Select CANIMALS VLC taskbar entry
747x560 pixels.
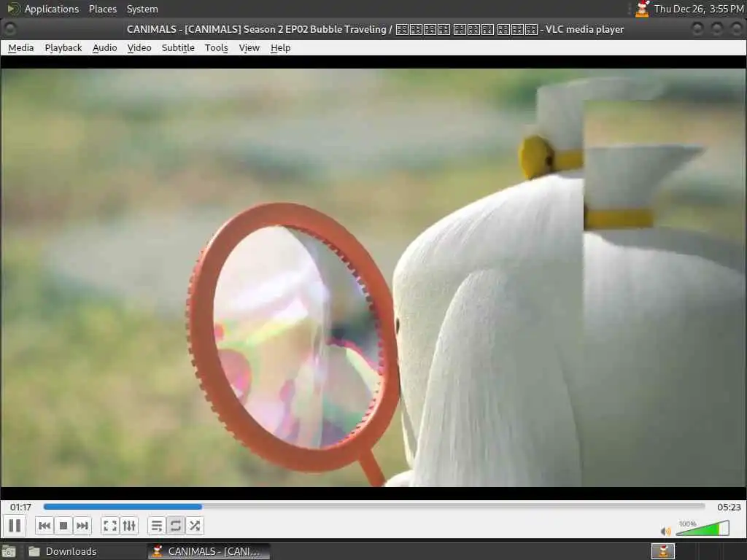[x=209, y=551]
